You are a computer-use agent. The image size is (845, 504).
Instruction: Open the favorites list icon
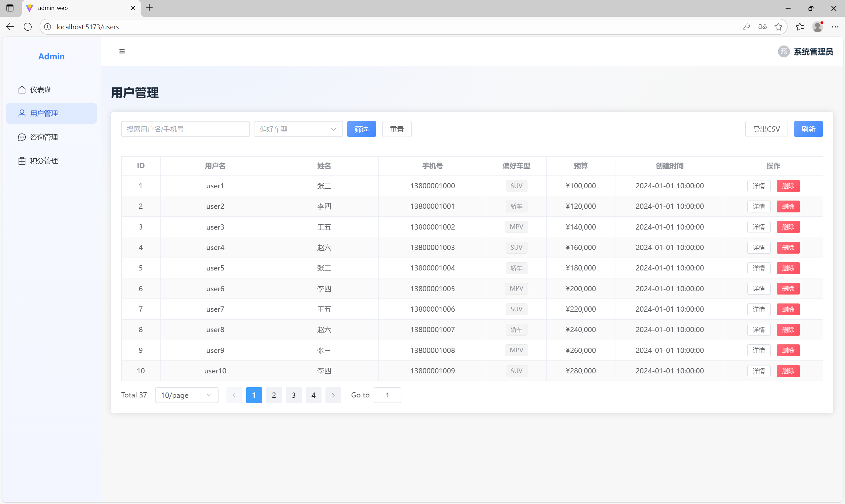pos(799,27)
